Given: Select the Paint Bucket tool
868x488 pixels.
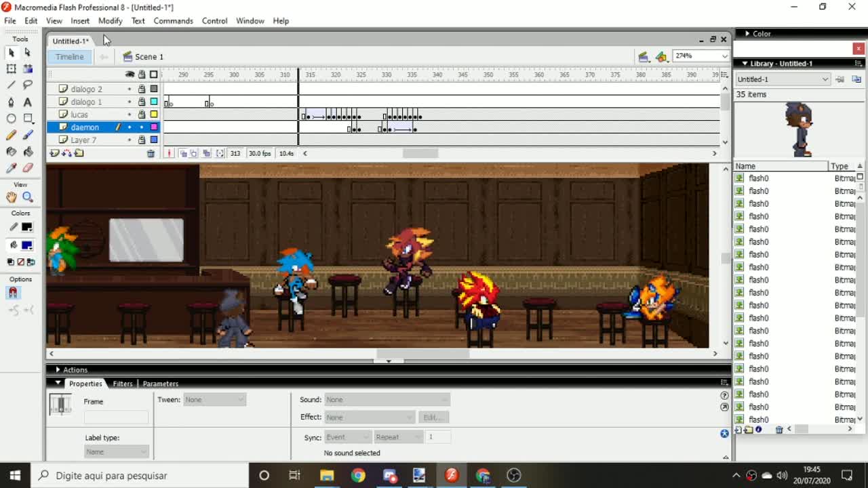Looking at the screenshot, I should click(28, 151).
